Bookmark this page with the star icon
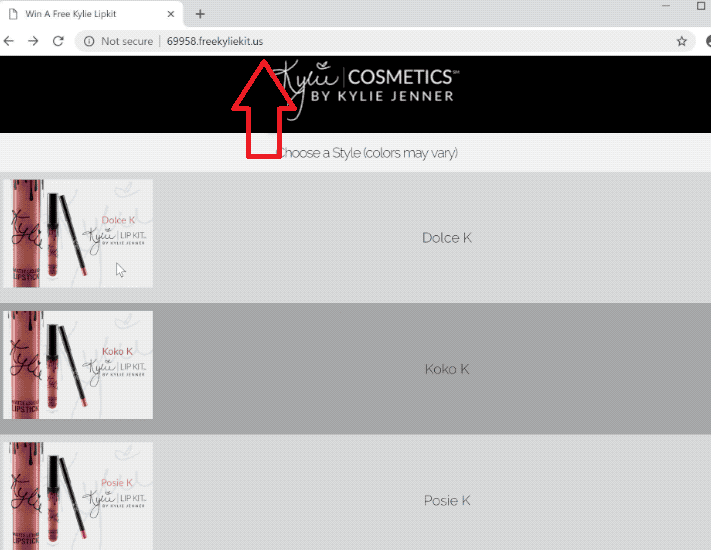Viewport: 711px width, 550px height. coord(681,41)
